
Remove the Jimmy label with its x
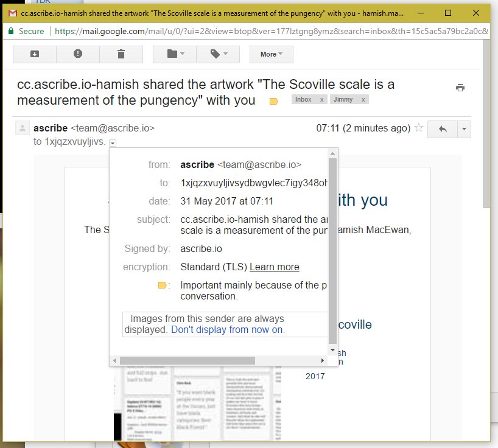[x=363, y=100]
